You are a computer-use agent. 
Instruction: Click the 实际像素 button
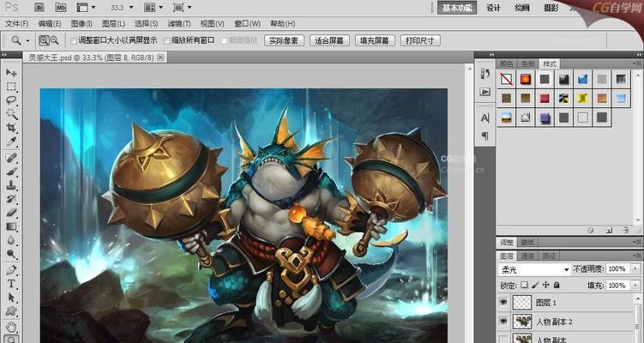(284, 40)
